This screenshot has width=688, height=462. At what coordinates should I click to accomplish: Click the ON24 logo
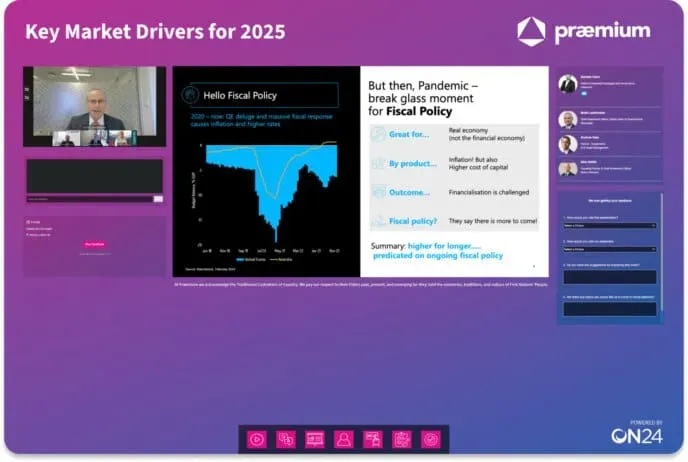pyautogui.click(x=637, y=436)
